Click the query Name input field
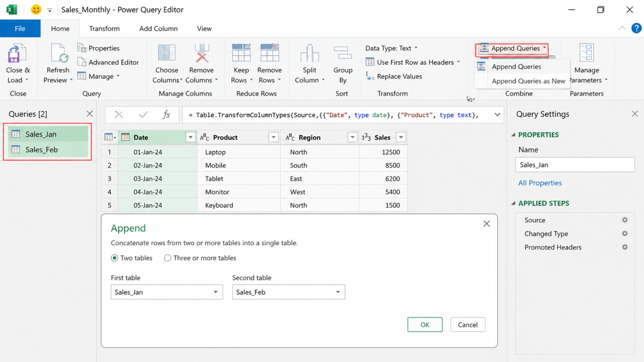Viewport: 644px width, 362px height. (x=575, y=165)
